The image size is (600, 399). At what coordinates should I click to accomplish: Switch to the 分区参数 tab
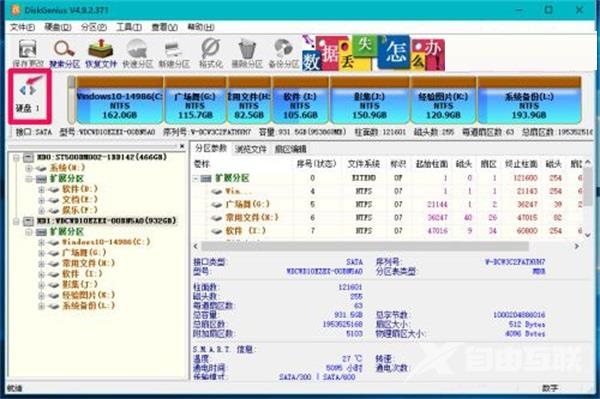coord(211,148)
